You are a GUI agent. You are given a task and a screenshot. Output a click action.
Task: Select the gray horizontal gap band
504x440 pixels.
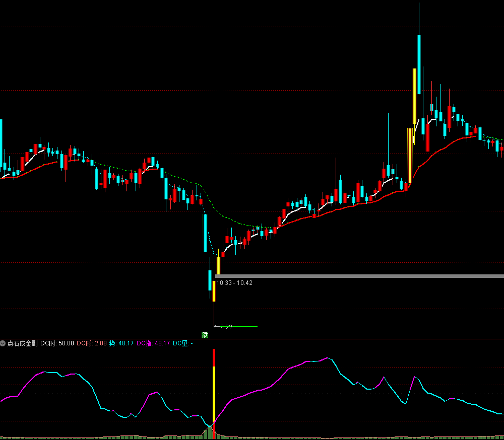click(x=359, y=276)
